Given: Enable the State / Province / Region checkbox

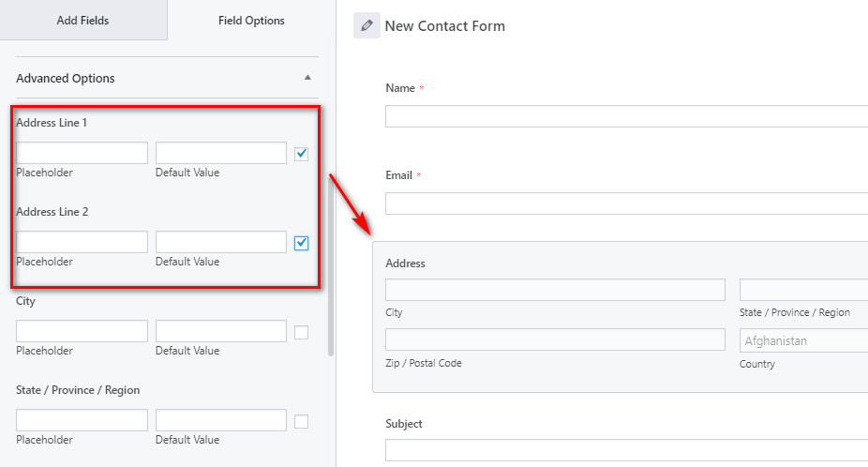Looking at the screenshot, I should tap(301, 421).
